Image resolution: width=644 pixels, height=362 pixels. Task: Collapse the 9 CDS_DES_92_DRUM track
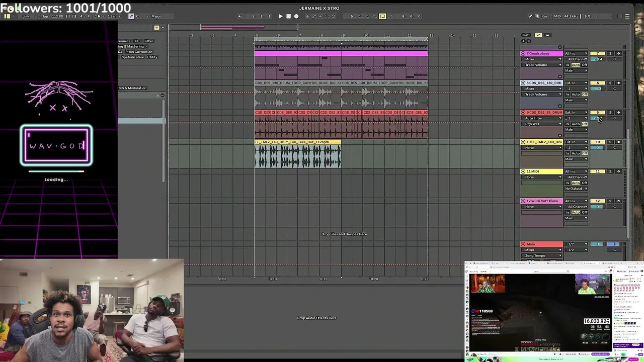(x=523, y=112)
